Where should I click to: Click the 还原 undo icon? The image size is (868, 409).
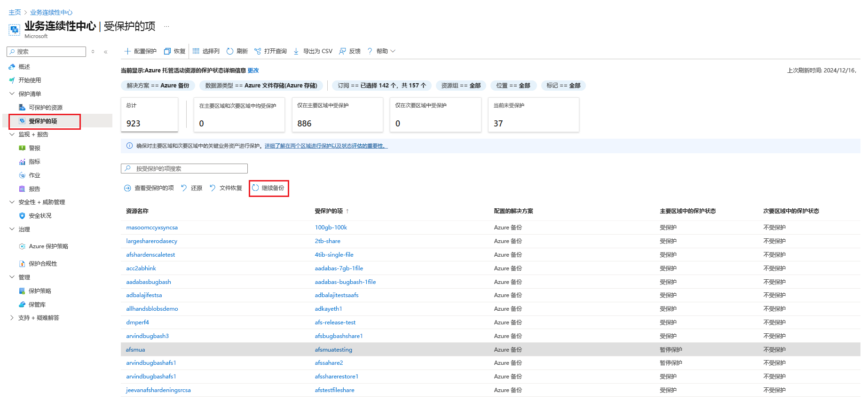(x=184, y=188)
